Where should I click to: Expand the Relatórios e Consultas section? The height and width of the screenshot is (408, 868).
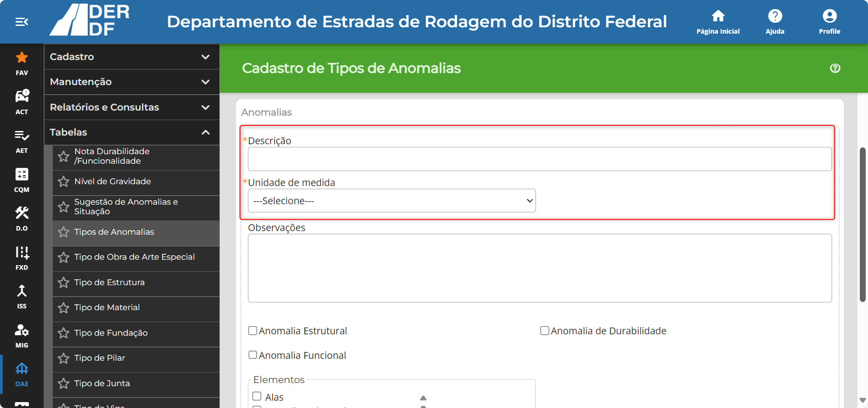[x=132, y=107]
